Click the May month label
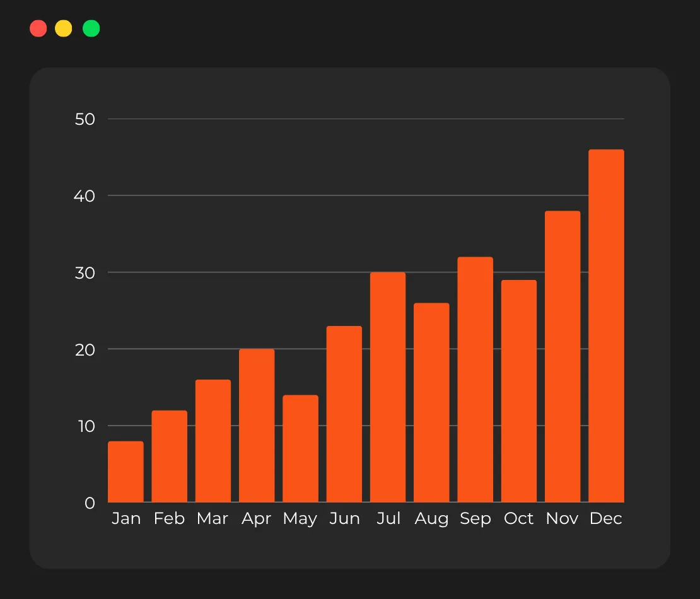700x599 pixels. pyautogui.click(x=300, y=520)
